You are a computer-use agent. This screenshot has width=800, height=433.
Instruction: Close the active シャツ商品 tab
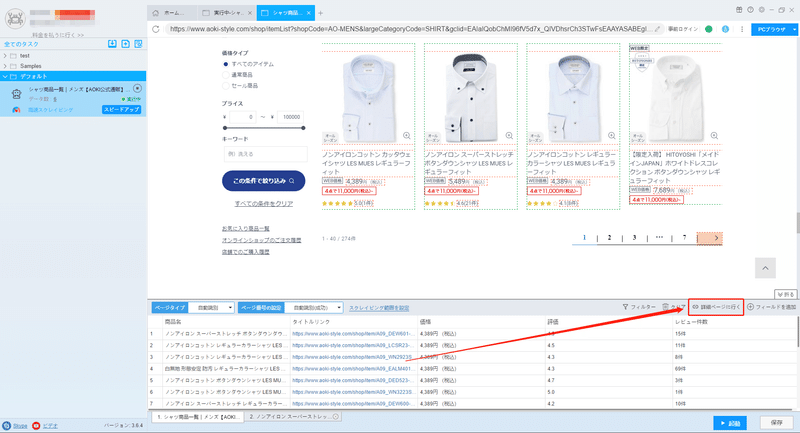pos(309,13)
